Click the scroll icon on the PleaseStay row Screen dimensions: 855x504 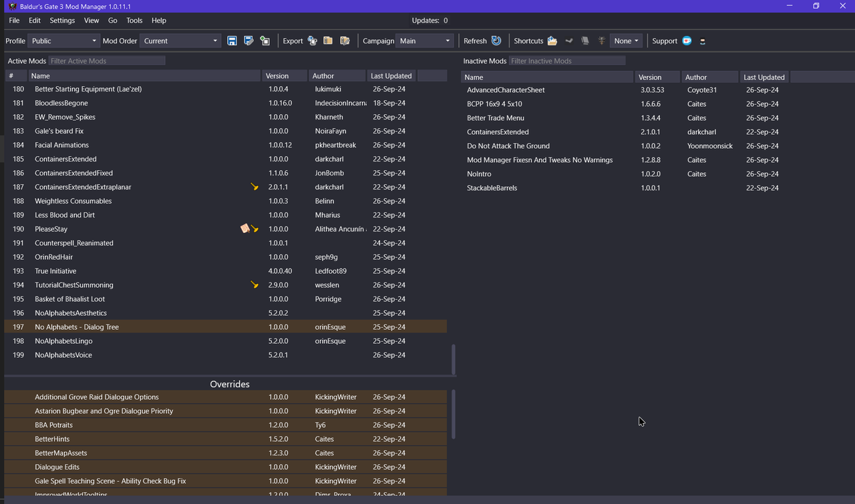point(245,229)
